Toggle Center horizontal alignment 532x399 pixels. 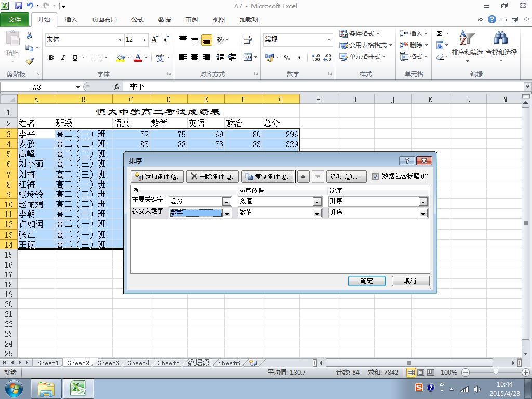tap(195, 57)
